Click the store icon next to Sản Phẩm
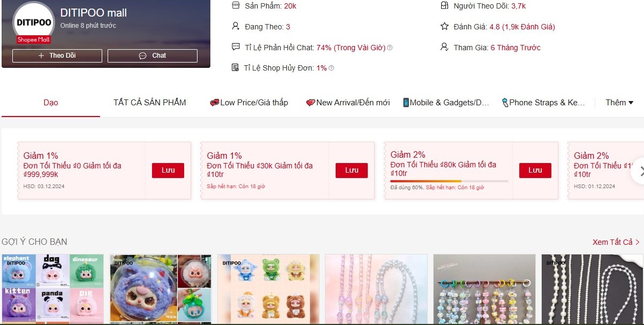This screenshot has width=644, height=325. coord(236,5)
